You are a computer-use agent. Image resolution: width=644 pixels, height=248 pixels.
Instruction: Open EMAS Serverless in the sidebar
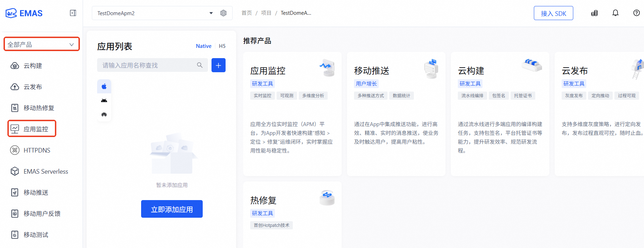(x=46, y=171)
